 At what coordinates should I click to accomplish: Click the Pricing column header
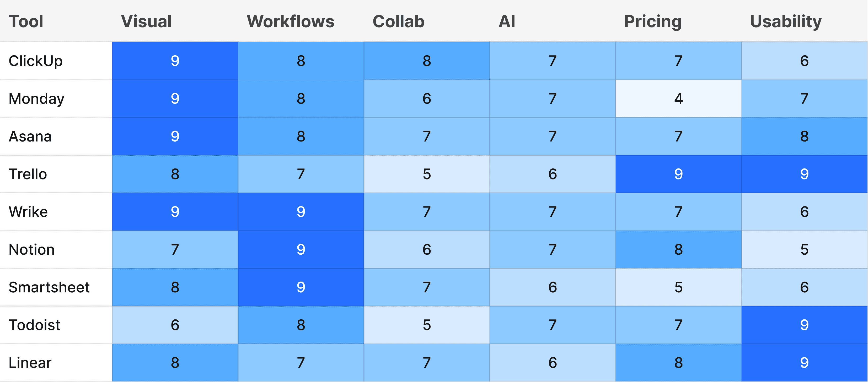point(653,21)
